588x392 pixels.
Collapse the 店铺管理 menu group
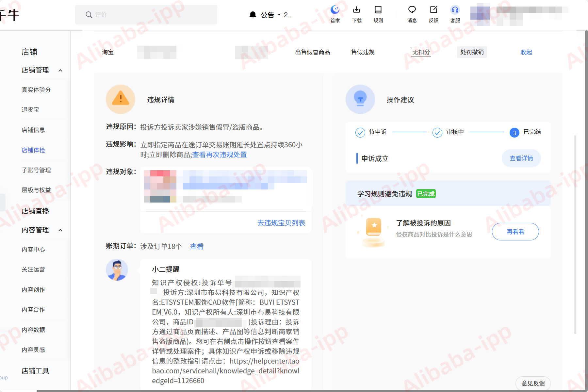coord(60,71)
